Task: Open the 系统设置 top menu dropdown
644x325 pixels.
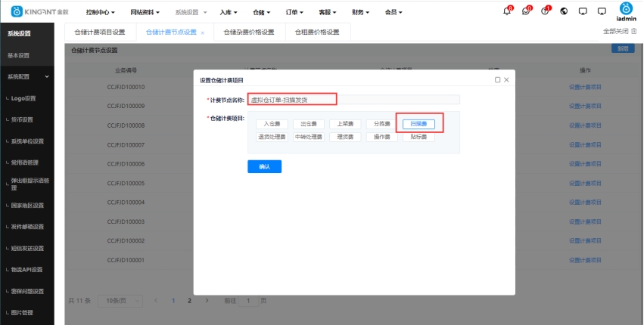Action: click(x=191, y=12)
